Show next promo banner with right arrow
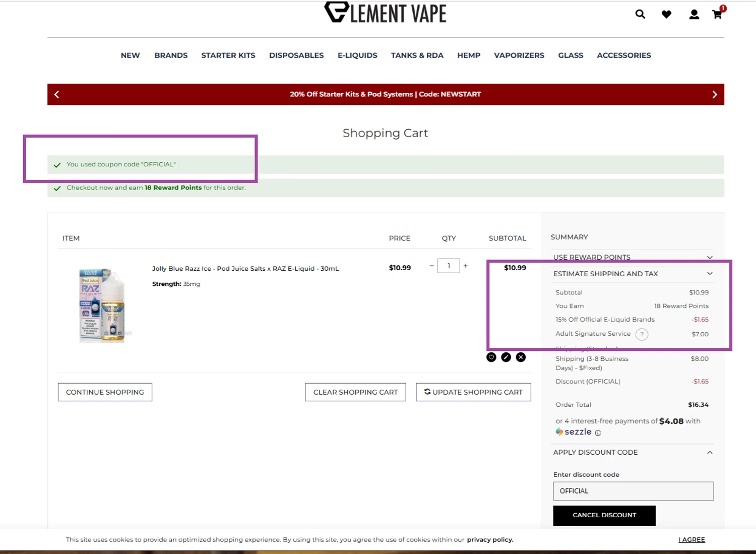This screenshot has height=554, width=756. pos(715,94)
